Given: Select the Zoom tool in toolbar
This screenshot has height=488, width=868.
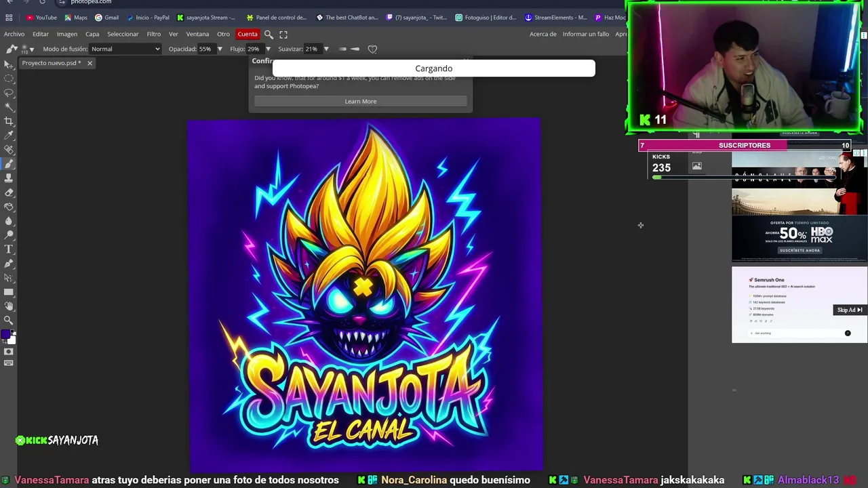Looking at the screenshot, I should pyautogui.click(x=9, y=320).
